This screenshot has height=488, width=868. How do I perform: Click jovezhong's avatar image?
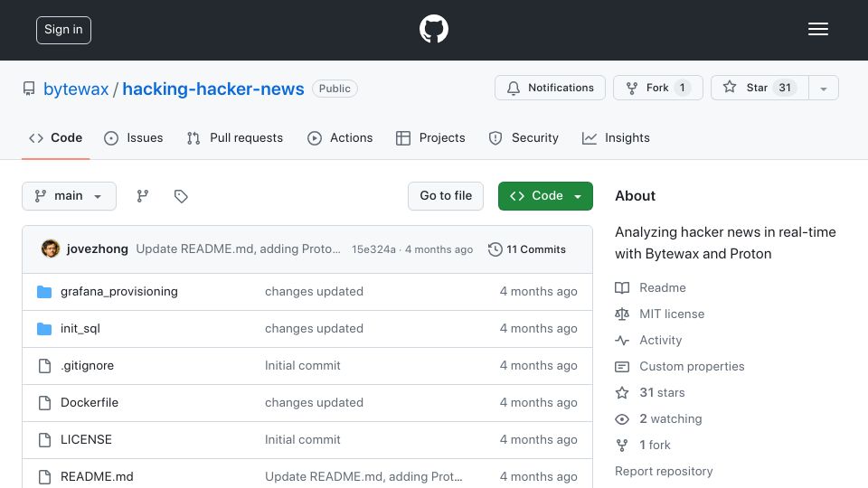pos(51,249)
